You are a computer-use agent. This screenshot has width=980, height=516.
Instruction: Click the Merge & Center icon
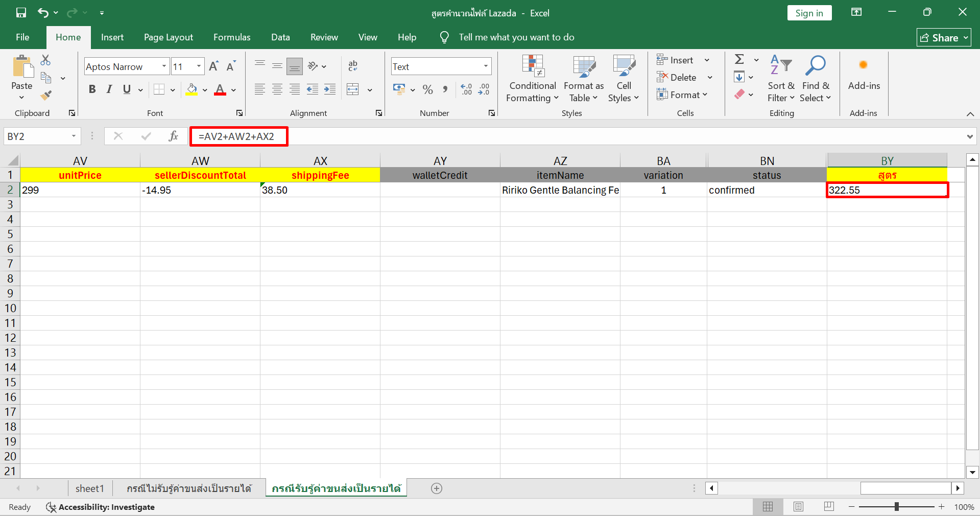pos(353,89)
